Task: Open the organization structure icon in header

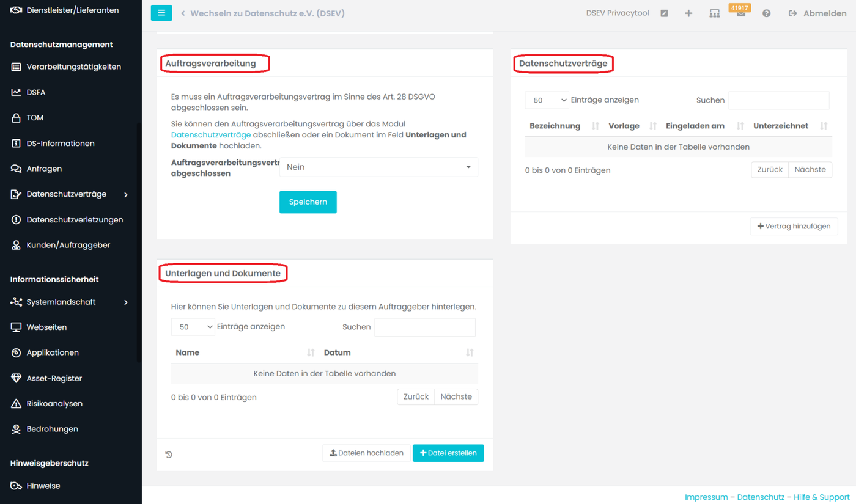Action: point(714,13)
